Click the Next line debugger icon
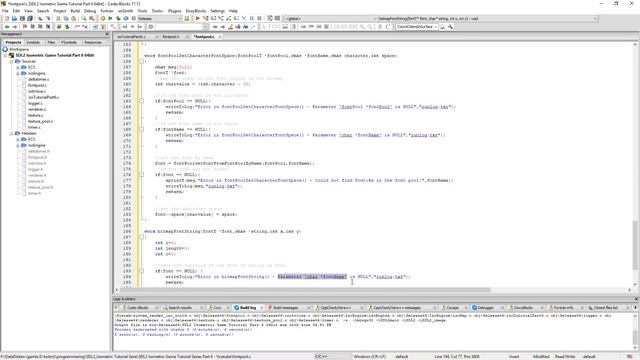640x360 pixels. pyautogui.click(x=213, y=19)
